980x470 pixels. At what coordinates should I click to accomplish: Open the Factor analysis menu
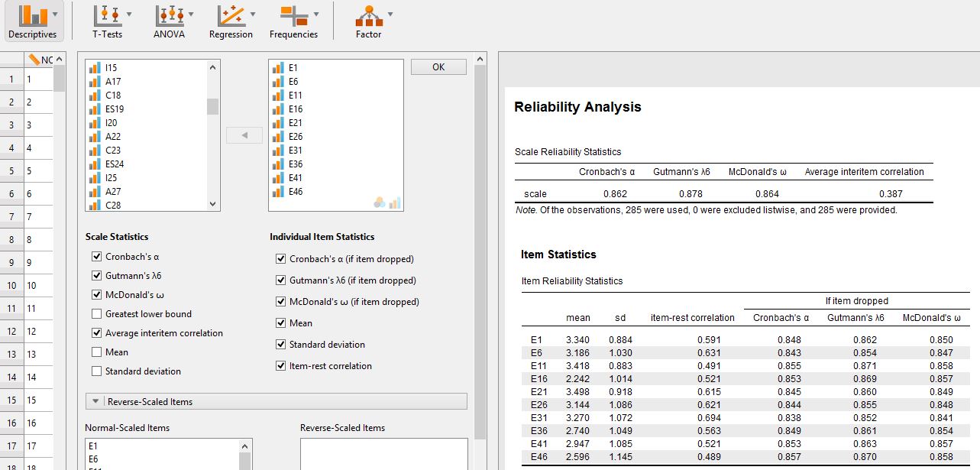click(369, 15)
